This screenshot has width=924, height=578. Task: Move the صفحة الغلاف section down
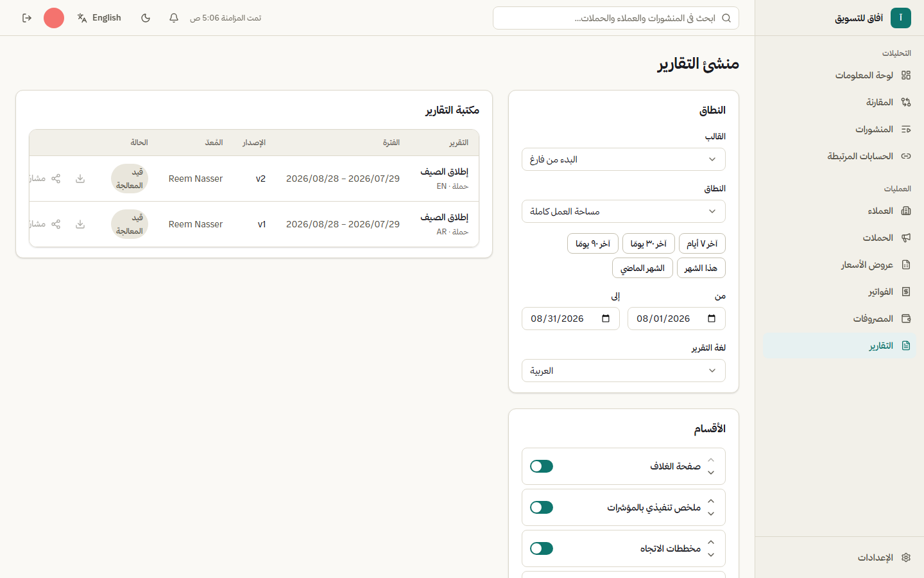711,473
